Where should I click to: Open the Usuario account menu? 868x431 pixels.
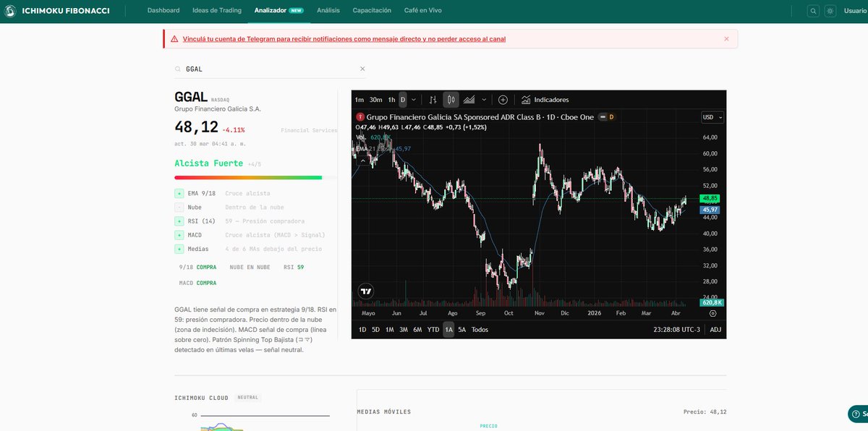[x=855, y=11]
